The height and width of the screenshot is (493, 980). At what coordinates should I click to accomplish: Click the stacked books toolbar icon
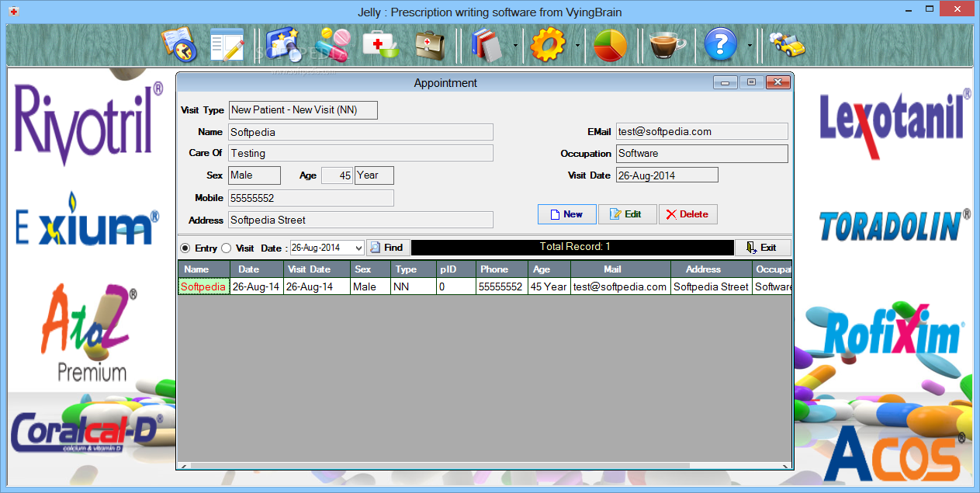coord(488,44)
